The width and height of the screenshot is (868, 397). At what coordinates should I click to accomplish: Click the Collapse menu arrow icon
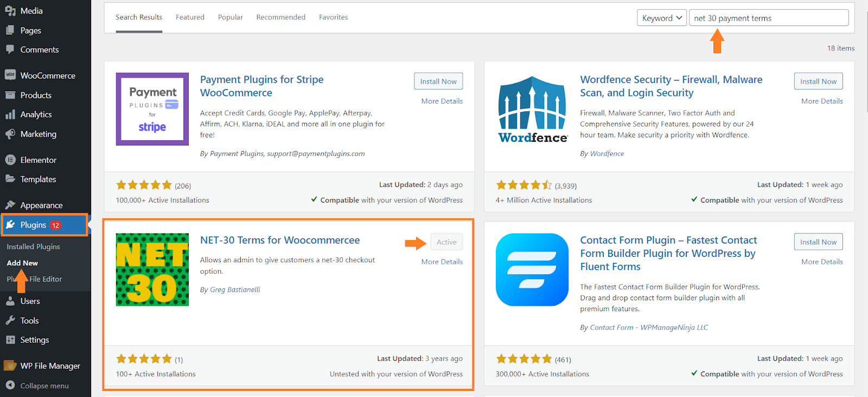pos(10,385)
